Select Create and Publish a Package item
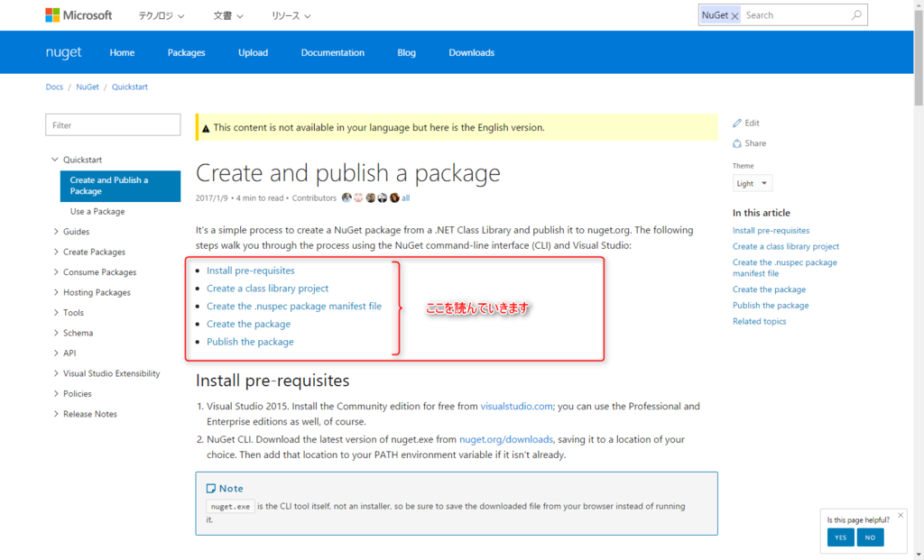Screen dimensions: 924x560 (120, 186)
